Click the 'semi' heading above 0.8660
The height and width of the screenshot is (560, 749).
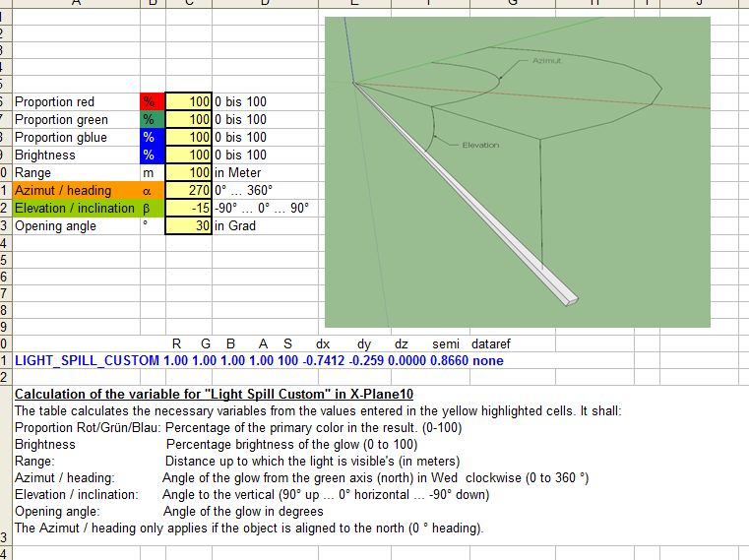click(x=446, y=344)
